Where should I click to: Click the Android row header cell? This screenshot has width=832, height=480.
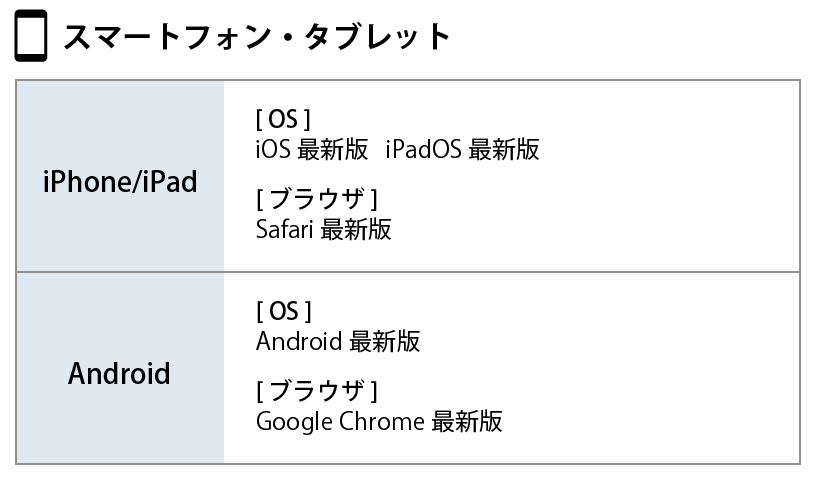120,368
